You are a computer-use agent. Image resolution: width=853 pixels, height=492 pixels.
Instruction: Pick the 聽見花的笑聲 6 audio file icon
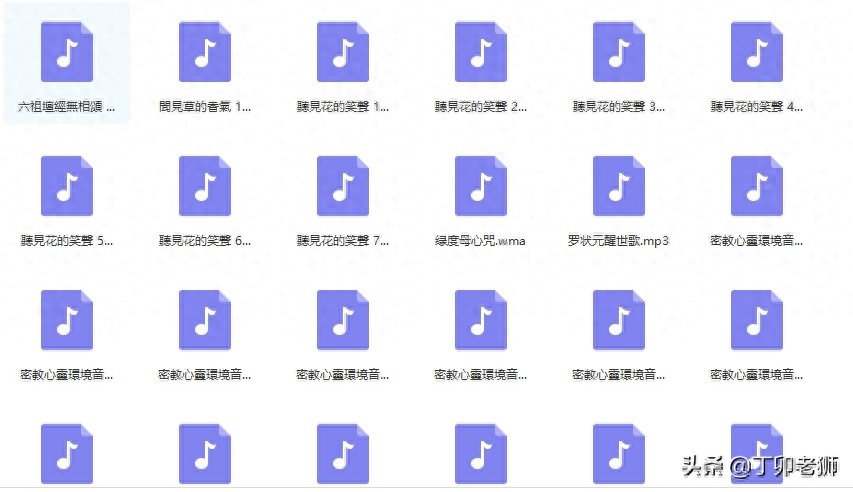[205, 186]
